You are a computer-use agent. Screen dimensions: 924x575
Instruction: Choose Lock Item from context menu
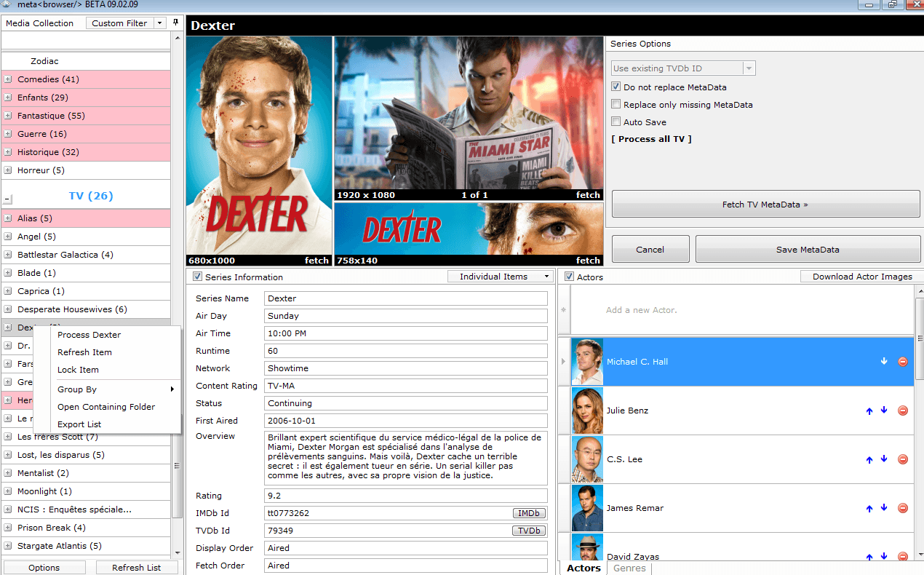78,370
